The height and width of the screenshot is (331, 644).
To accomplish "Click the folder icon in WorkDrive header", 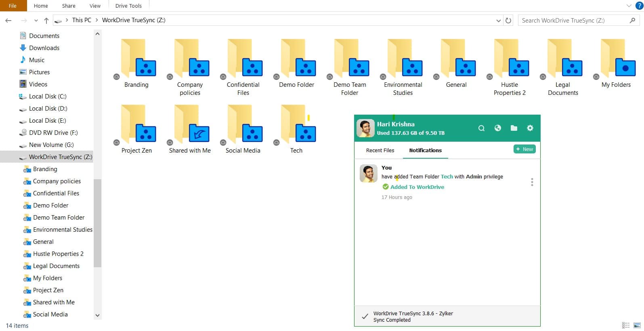I will (x=514, y=128).
